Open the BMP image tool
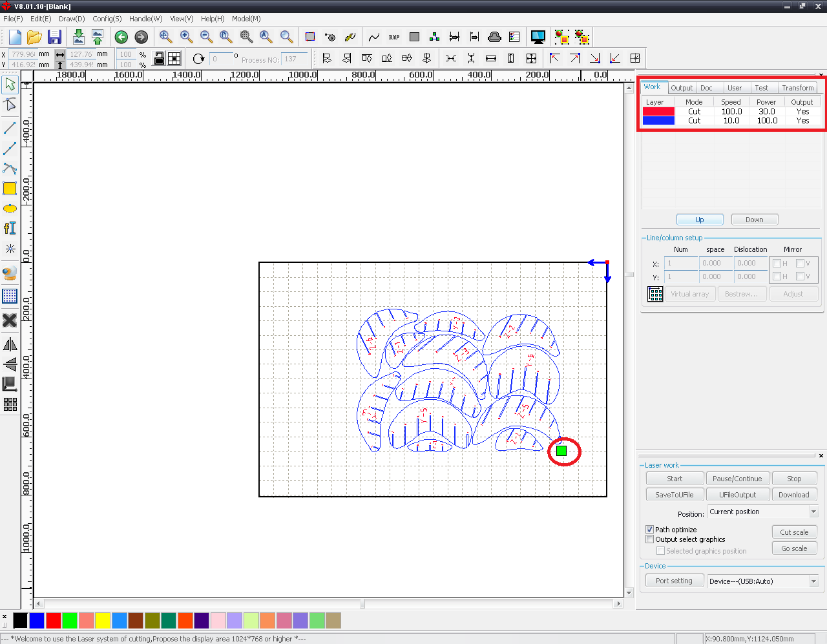Image resolution: width=827 pixels, height=644 pixels. [394, 37]
